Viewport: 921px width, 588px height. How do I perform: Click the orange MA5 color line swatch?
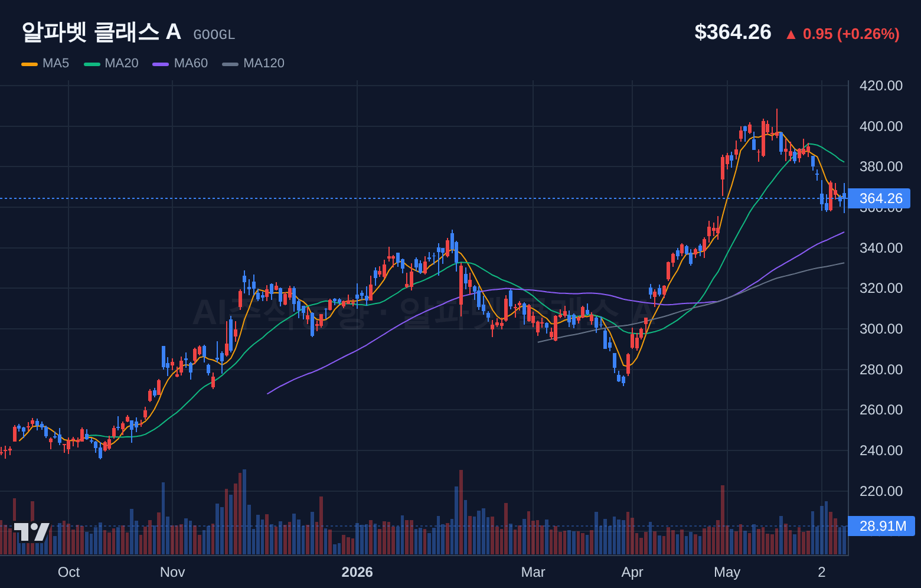[30, 64]
